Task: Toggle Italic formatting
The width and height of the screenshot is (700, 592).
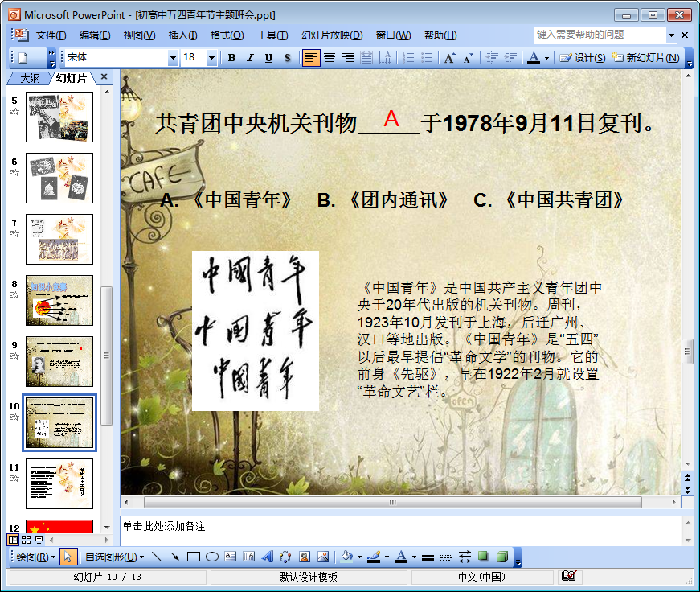Action: 250,58
